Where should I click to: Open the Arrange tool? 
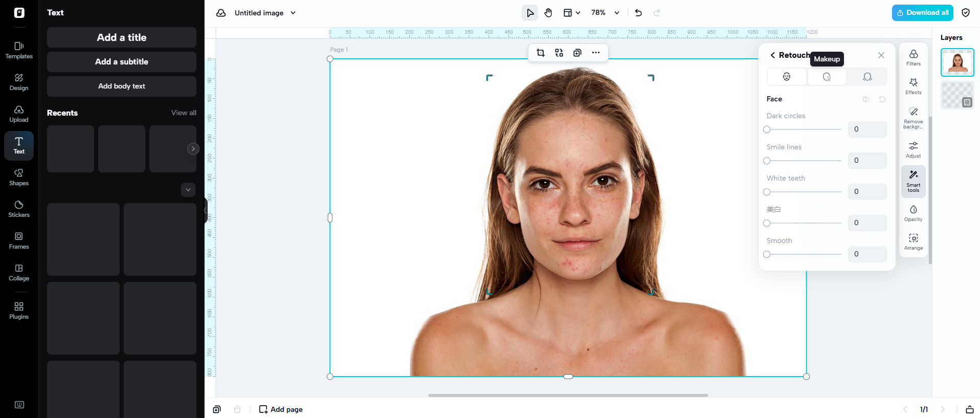click(x=914, y=241)
